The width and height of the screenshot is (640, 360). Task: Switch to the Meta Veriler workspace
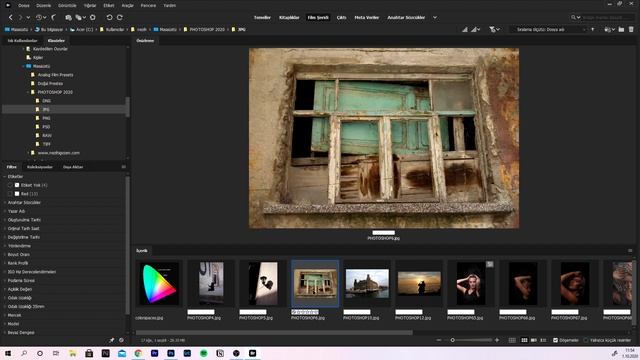(367, 18)
